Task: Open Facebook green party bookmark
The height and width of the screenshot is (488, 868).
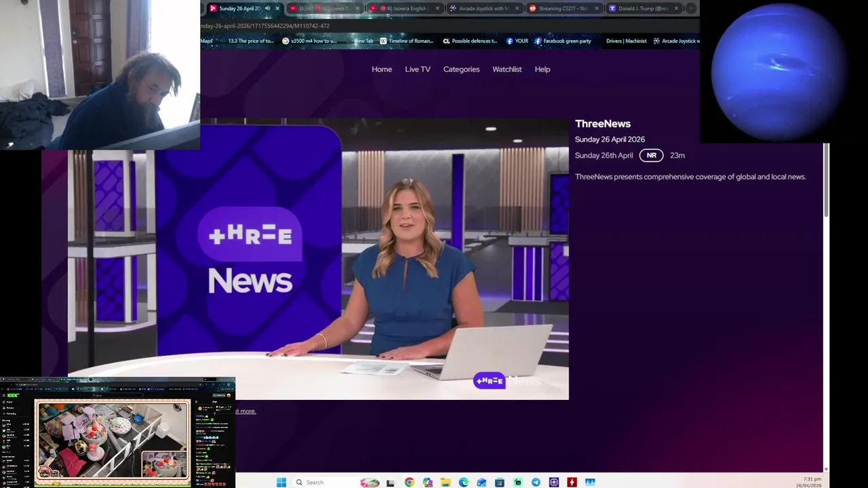Action: point(563,41)
